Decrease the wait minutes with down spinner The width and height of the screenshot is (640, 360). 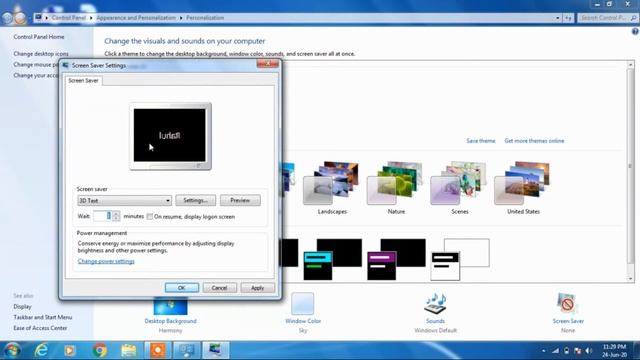pos(116,218)
